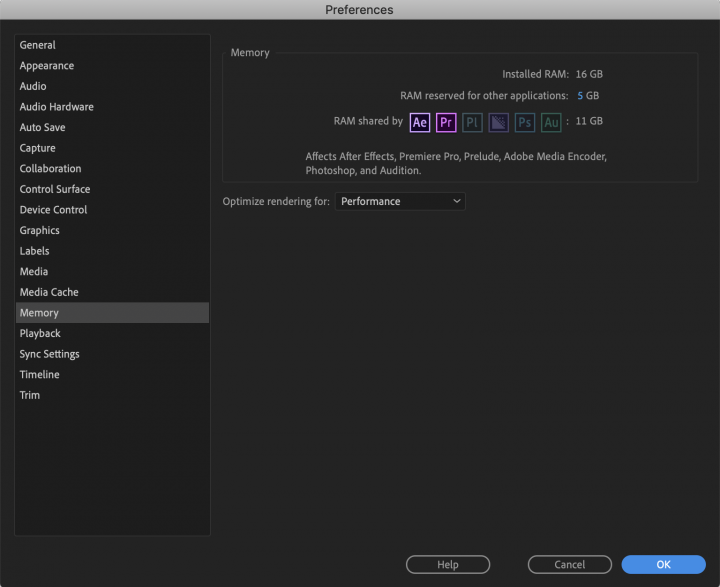Select the Timeline category
The width and height of the screenshot is (720, 587).
112,374
